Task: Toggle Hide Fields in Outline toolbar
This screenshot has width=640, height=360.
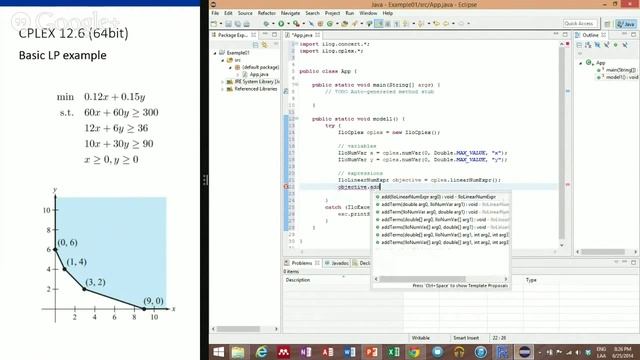Action: pyautogui.click(x=597, y=45)
